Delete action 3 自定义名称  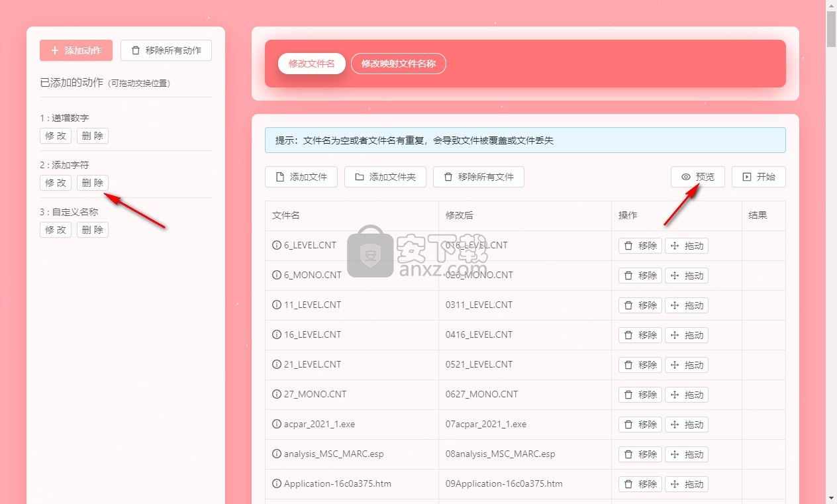coord(93,230)
